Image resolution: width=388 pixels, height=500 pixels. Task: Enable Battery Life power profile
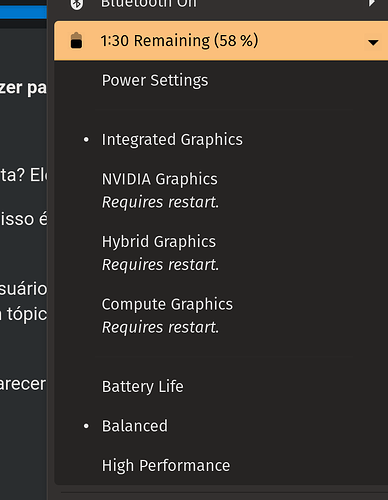[143, 387]
